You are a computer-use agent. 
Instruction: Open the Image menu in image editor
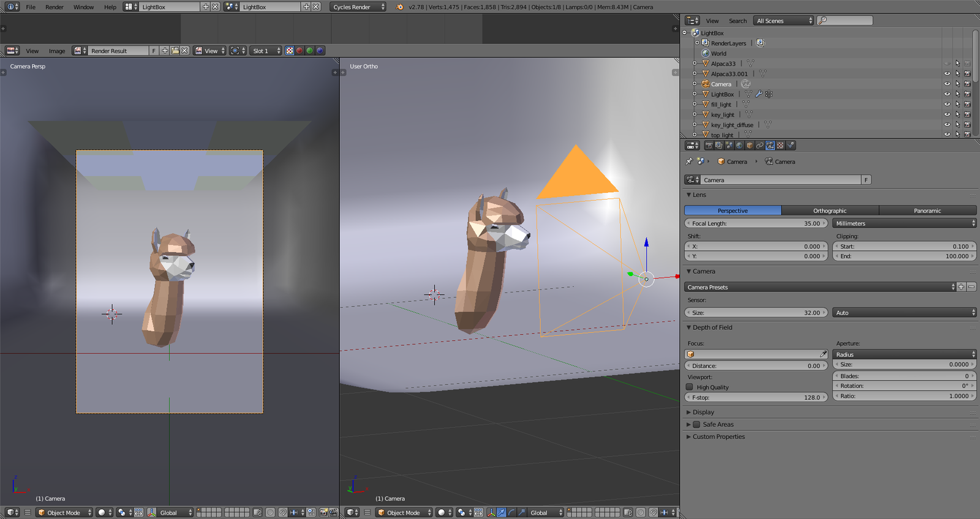(x=57, y=51)
